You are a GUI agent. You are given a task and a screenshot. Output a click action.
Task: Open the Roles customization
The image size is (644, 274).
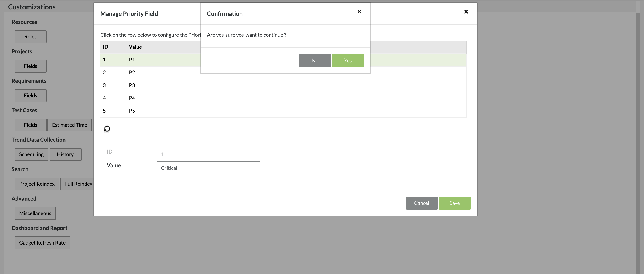pos(30,37)
